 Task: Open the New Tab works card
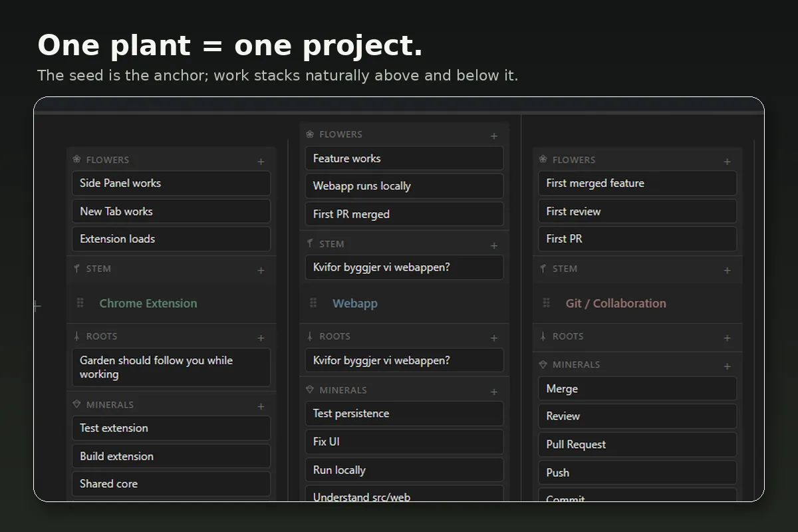pos(172,211)
